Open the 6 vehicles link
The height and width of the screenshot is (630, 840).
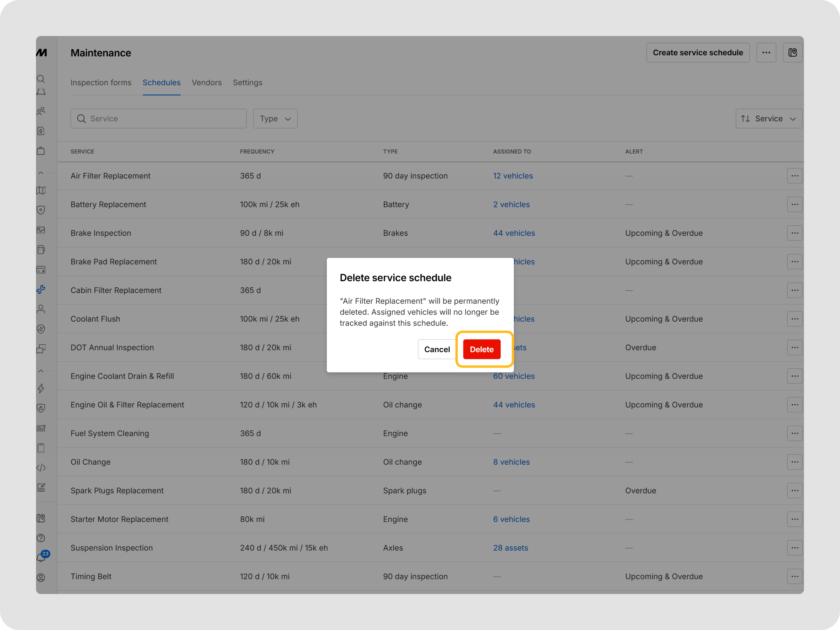[511, 519]
